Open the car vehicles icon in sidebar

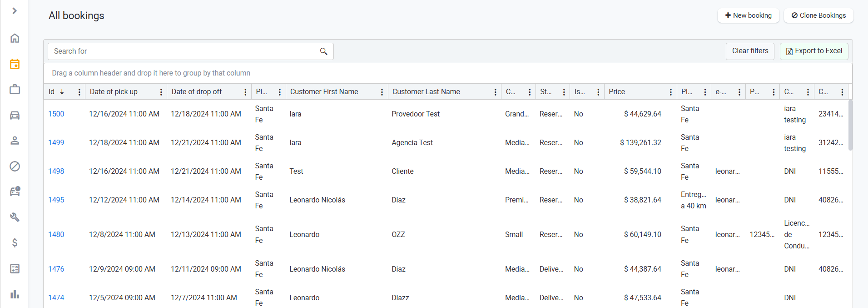[15, 115]
